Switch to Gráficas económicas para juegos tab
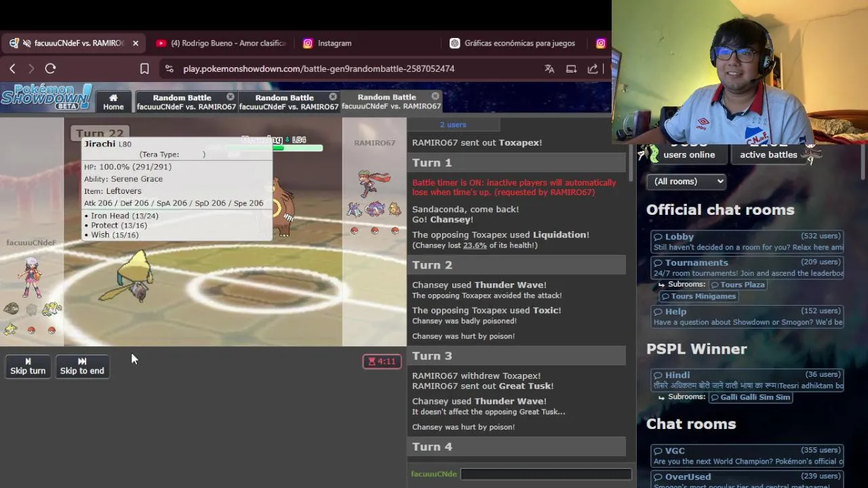This screenshot has width=868, height=488. tap(513, 43)
